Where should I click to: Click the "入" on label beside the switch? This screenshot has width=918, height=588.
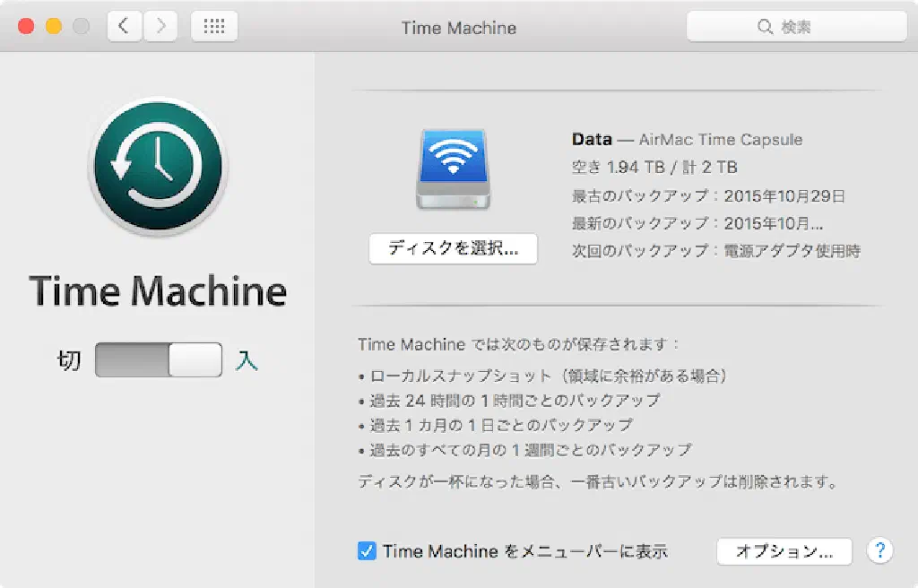[247, 360]
